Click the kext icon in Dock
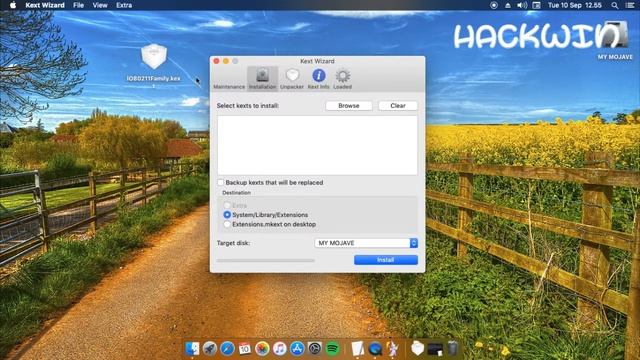 pyautogui.click(x=418, y=349)
